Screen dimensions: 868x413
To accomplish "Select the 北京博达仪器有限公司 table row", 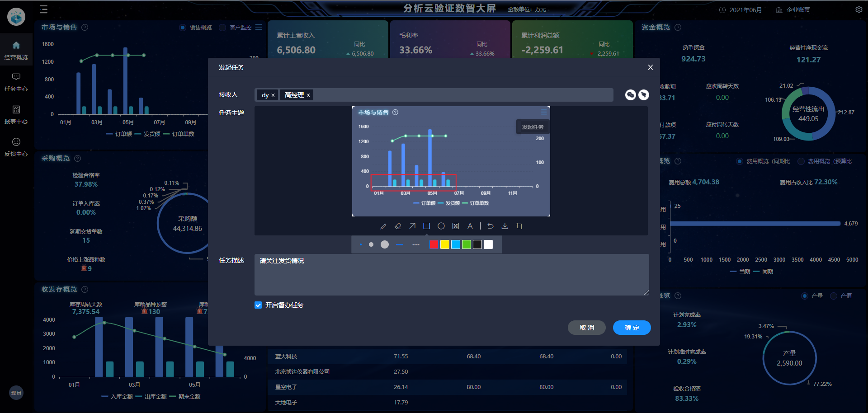I will coord(448,372).
